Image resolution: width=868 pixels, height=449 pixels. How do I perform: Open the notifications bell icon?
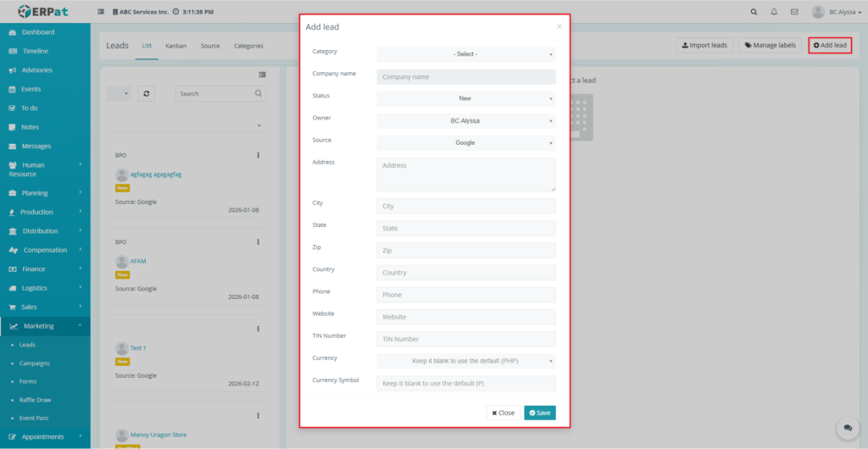pyautogui.click(x=774, y=12)
